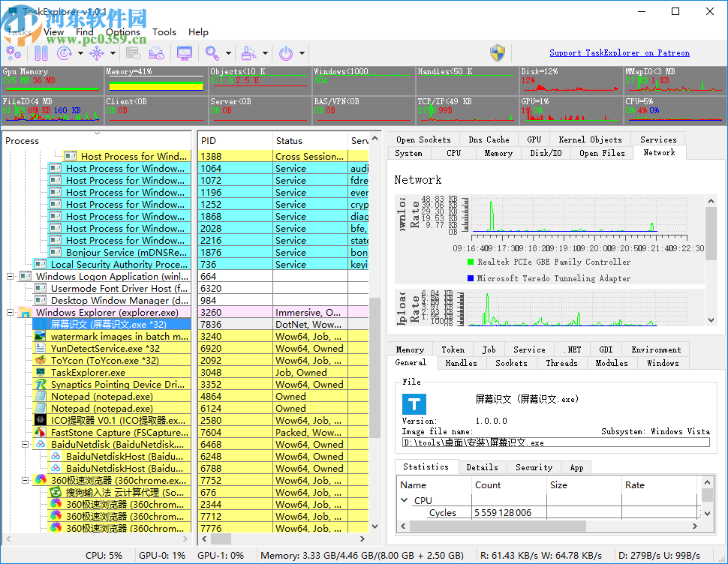This screenshot has height=564, width=728.
Task: Click the gears settings icon in toolbar
Action: 14,52
